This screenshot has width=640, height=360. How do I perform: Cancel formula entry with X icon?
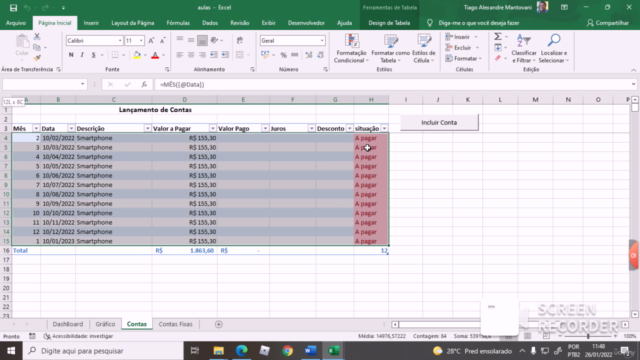coord(110,84)
